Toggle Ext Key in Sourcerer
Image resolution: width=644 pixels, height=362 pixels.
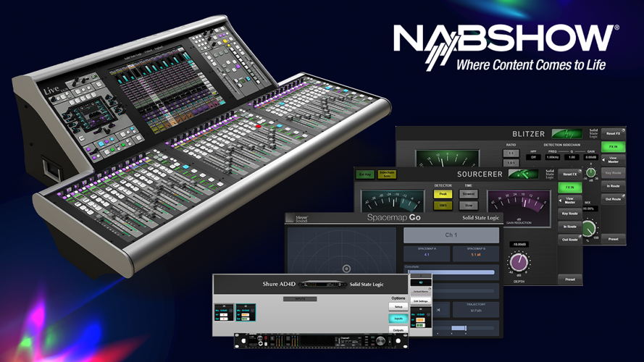[x=364, y=174]
